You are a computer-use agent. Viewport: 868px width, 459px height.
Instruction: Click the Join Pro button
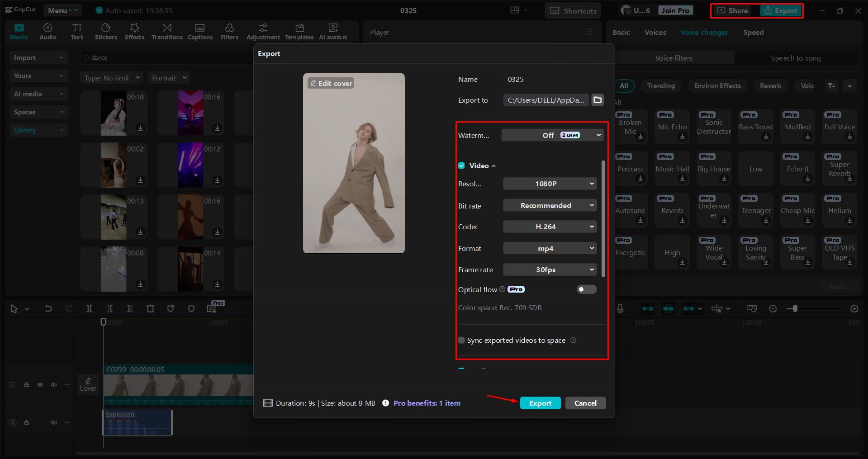[x=675, y=10]
